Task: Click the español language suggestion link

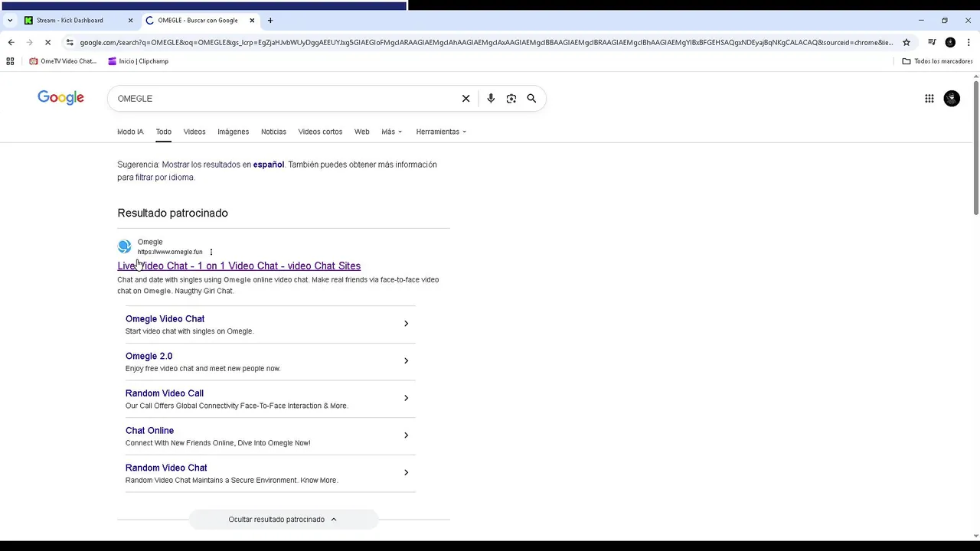Action: [x=269, y=165]
